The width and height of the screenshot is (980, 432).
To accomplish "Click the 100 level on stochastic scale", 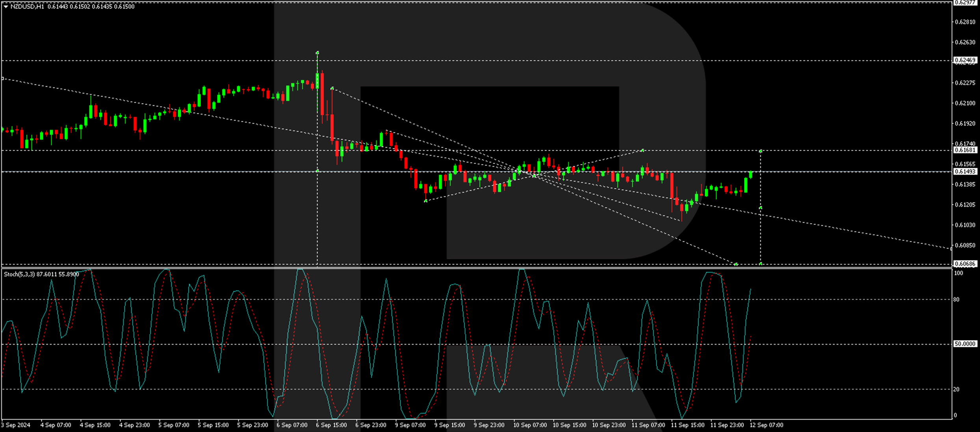I will (x=958, y=273).
